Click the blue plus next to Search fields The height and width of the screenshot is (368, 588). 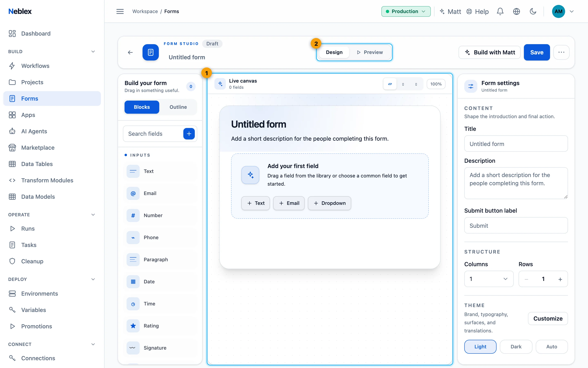click(189, 134)
